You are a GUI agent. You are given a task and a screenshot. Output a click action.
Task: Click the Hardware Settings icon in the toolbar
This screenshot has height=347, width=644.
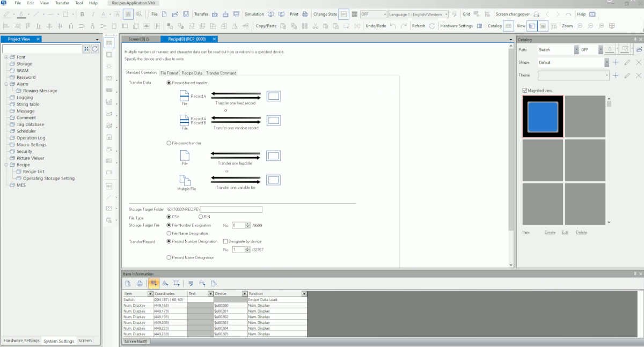point(480,26)
